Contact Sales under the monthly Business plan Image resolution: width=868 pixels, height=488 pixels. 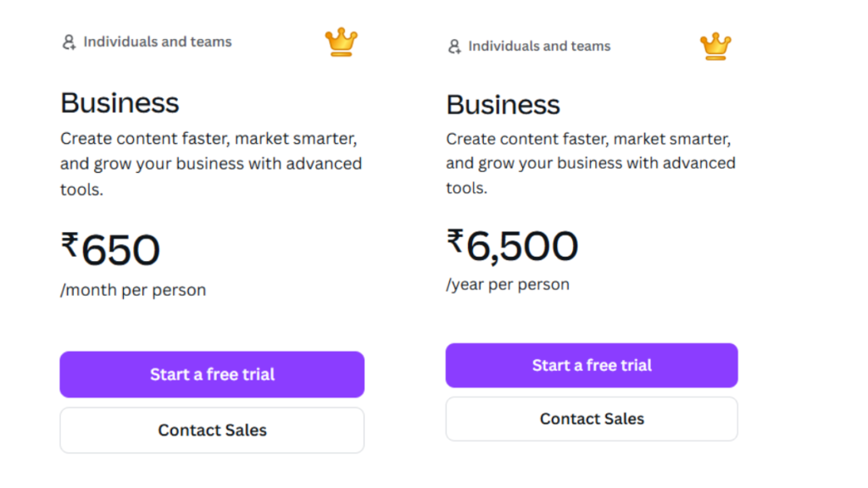[212, 430]
